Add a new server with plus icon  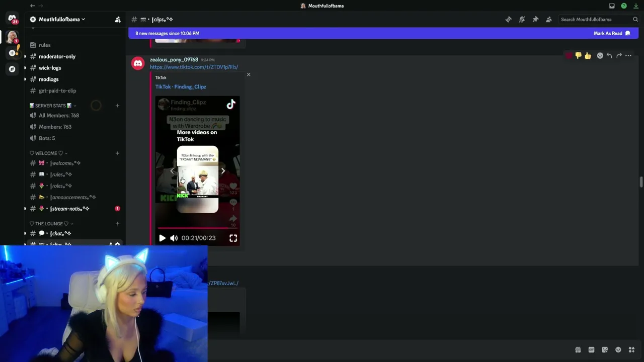[x=12, y=53]
